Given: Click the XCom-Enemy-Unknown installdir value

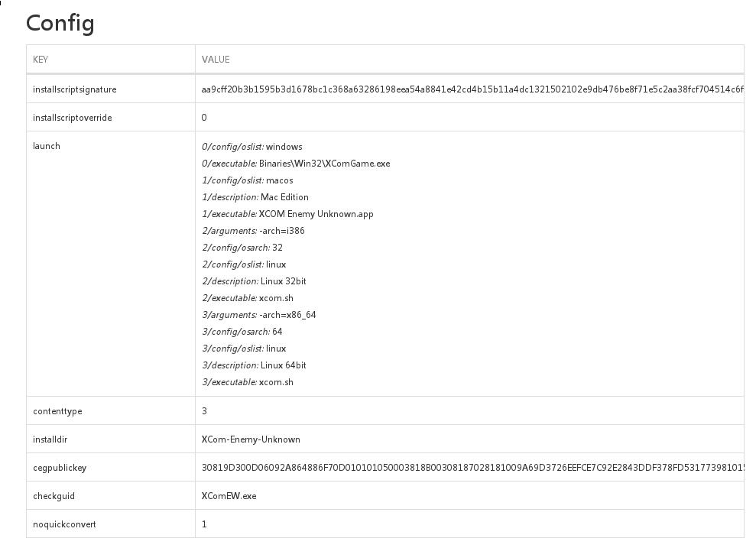Looking at the screenshot, I should 251,439.
